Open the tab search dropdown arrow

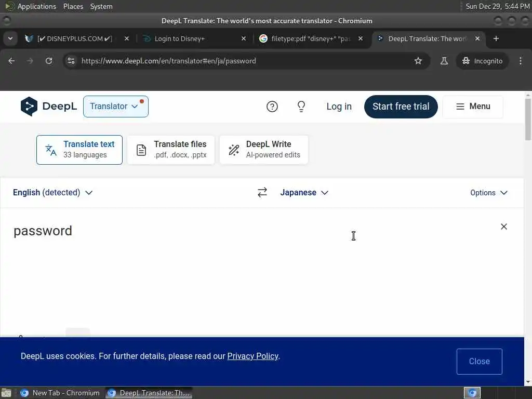(10, 38)
